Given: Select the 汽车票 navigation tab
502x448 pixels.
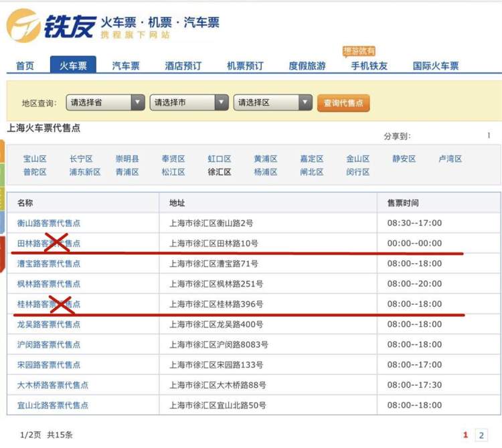Looking at the screenshot, I should (126, 66).
